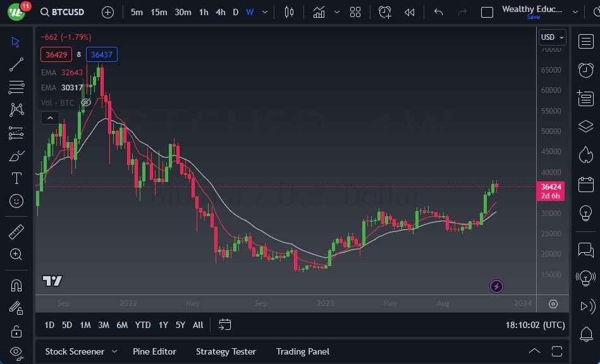Open the Object Tree panel

pos(585,126)
